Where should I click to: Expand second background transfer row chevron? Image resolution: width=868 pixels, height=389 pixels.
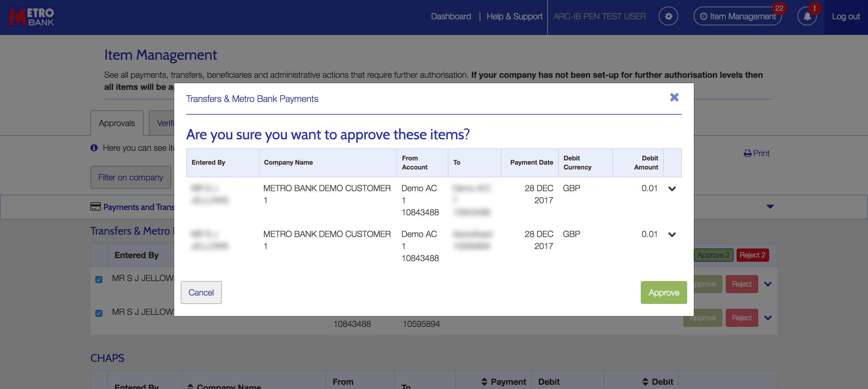point(768,318)
